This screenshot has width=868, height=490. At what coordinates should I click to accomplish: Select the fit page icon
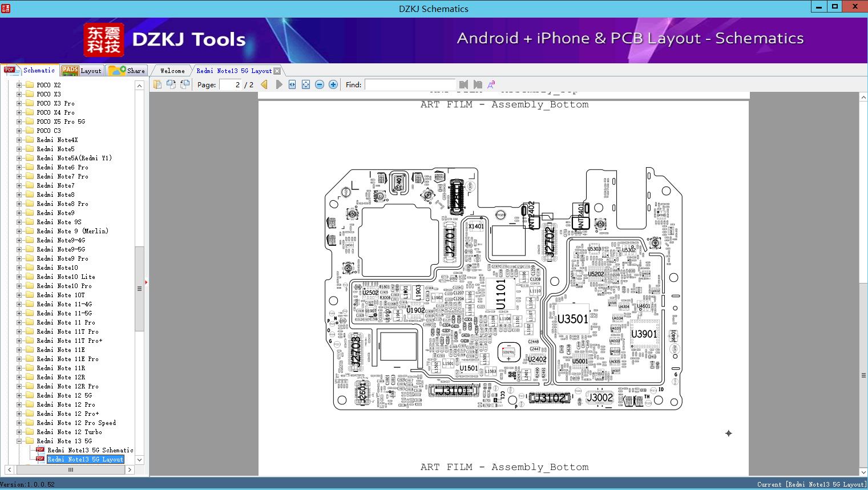(306, 84)
